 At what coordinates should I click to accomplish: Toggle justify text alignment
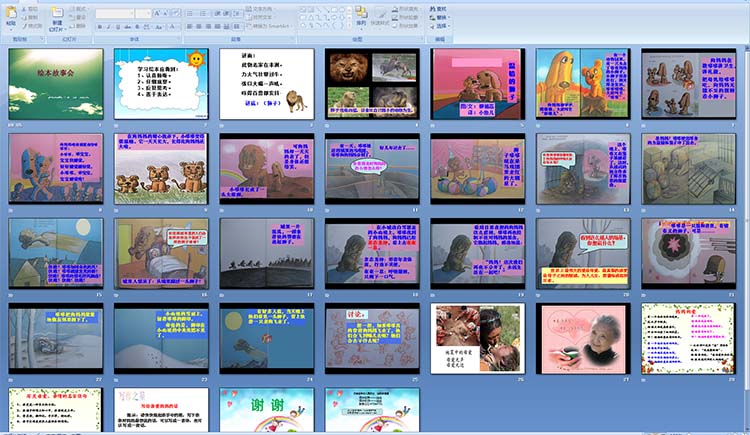pyautogui.click(x=217, y=26)
